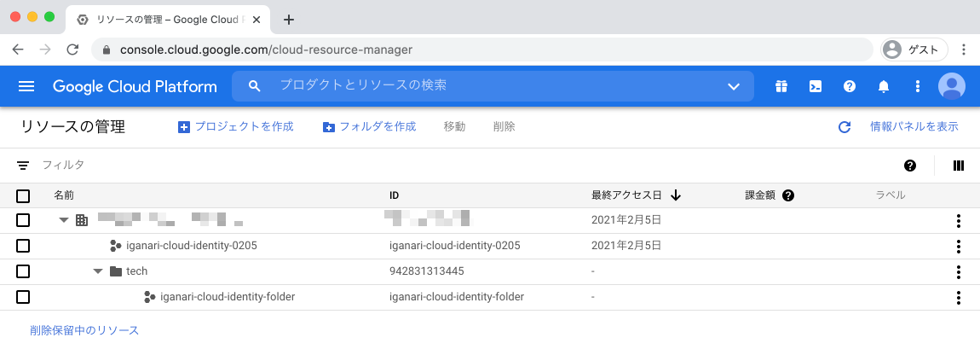This screenshot has height=355, width=980.
Task: Select the tech folder name
Action: click(x=137, y=271)
